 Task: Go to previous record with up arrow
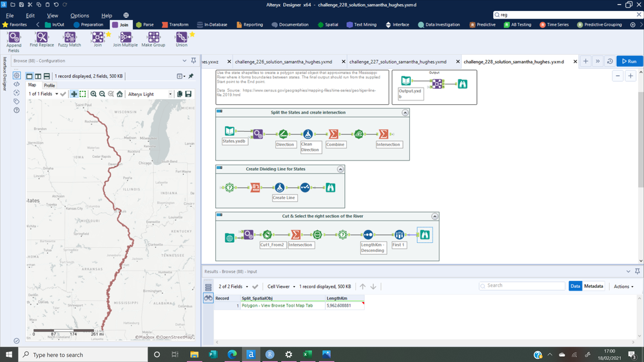coord(363,287)
